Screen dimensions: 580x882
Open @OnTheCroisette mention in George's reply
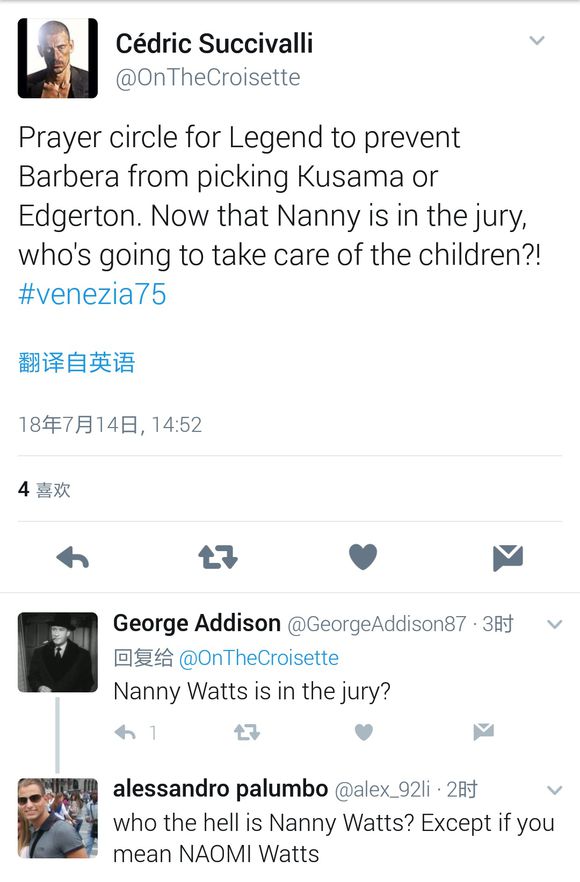259,658
